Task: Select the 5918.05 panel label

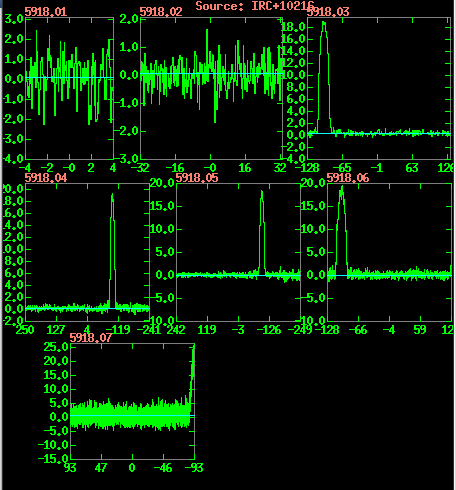Action: tap(197, 178)
